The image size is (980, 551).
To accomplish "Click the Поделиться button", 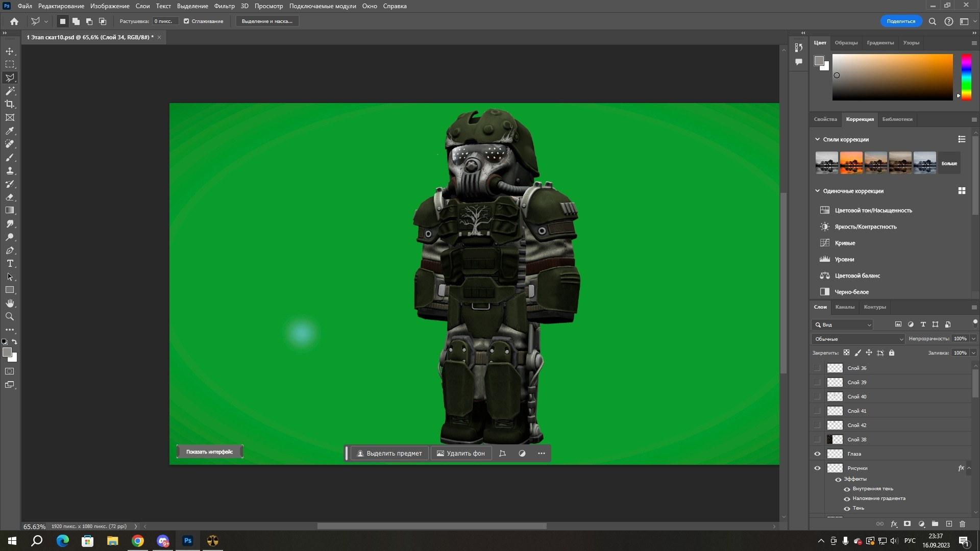I will tap(901, 21).
